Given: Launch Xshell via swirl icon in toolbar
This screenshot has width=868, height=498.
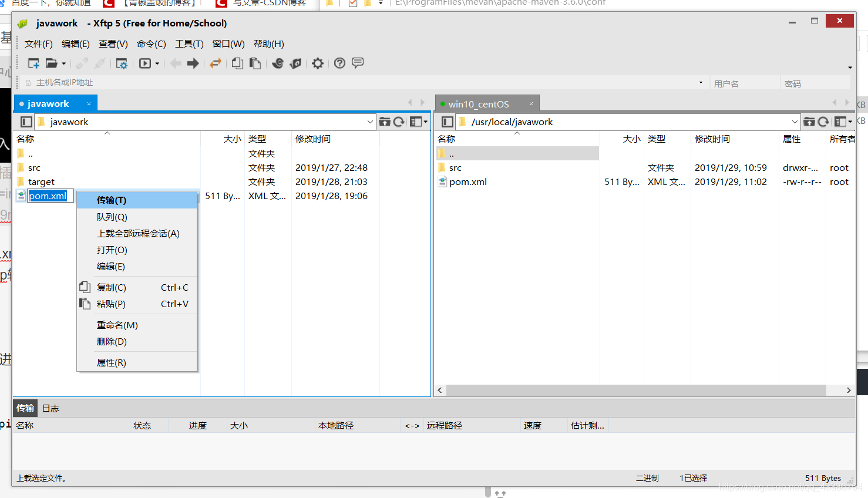Looking at the screenshot, I should [278, 63].
